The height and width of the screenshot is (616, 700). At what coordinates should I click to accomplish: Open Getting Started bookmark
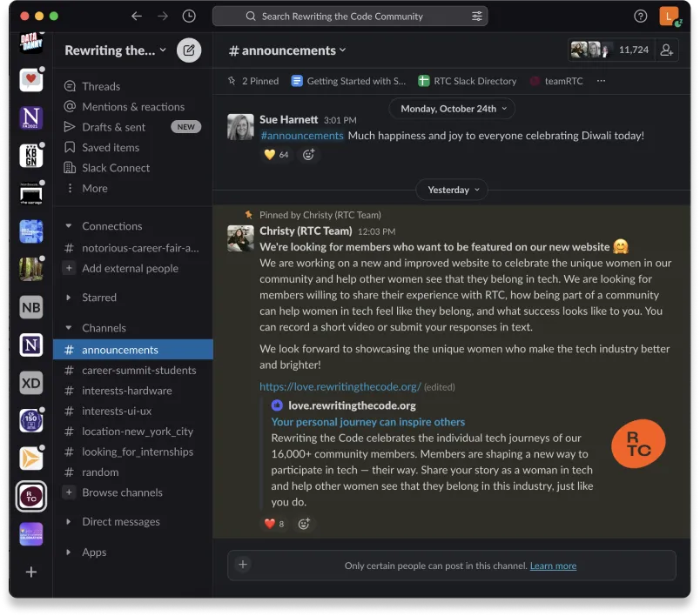[348, 81]
